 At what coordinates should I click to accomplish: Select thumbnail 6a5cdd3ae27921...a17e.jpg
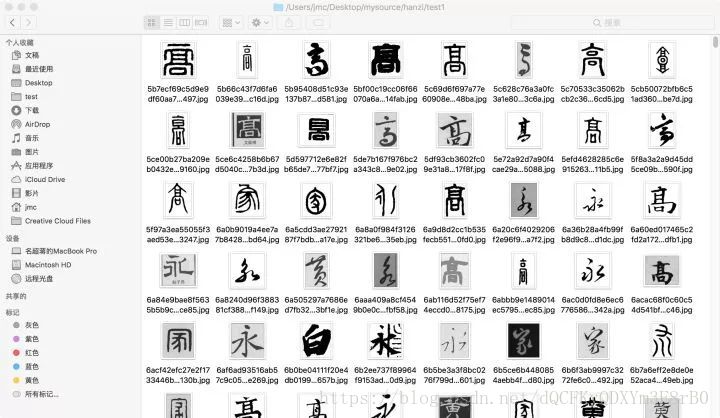pyautogui.click(x=316, y=200)
